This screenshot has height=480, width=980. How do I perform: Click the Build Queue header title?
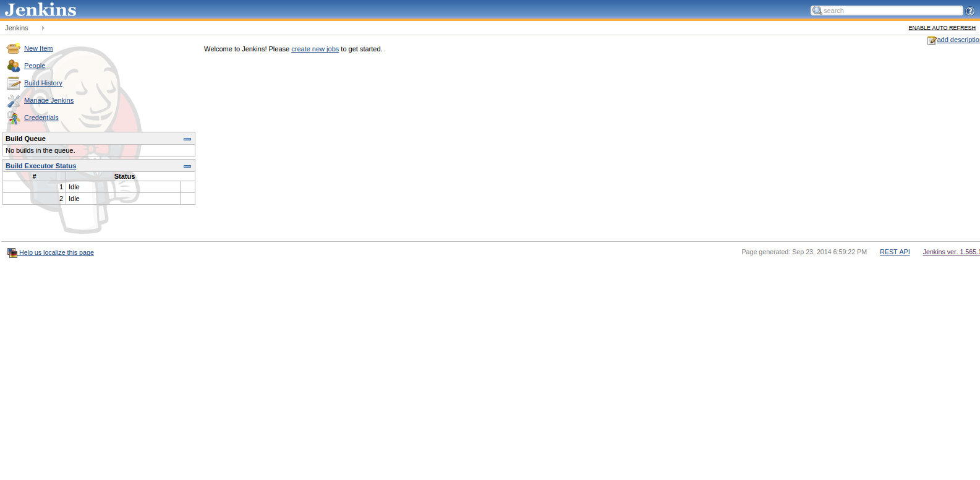(x=25, y=139)
